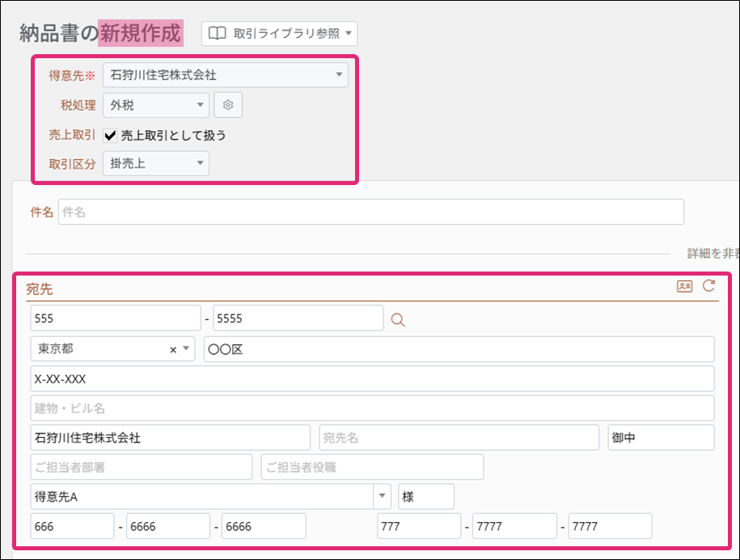
Task: Click the 建物・ビル名 input field
Action: (372, 408)
